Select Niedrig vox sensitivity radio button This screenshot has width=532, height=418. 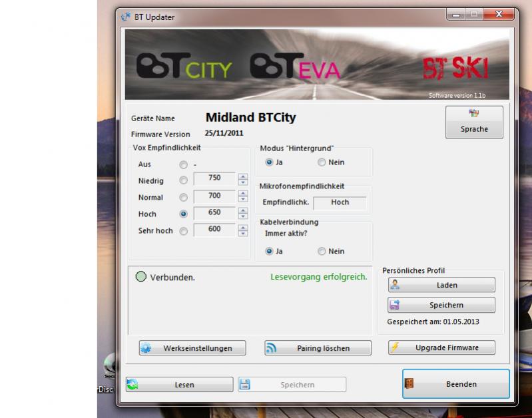(183, 180)
